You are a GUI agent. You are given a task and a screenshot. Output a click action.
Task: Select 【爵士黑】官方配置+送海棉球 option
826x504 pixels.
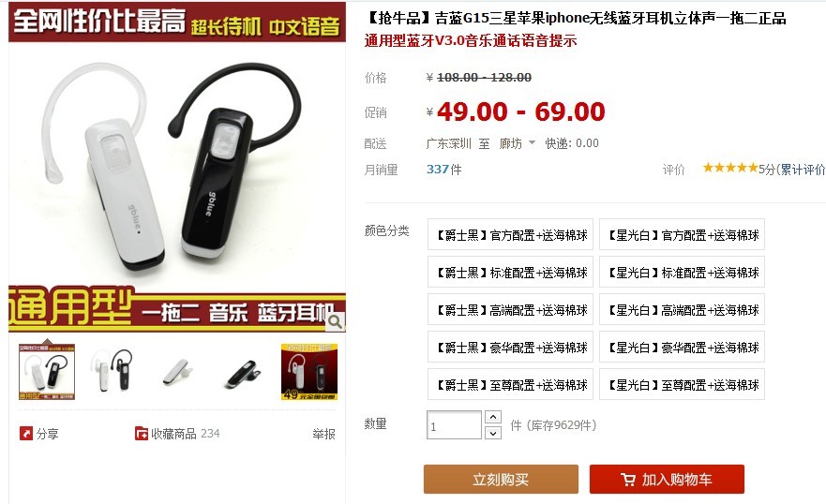pos(510,234)
